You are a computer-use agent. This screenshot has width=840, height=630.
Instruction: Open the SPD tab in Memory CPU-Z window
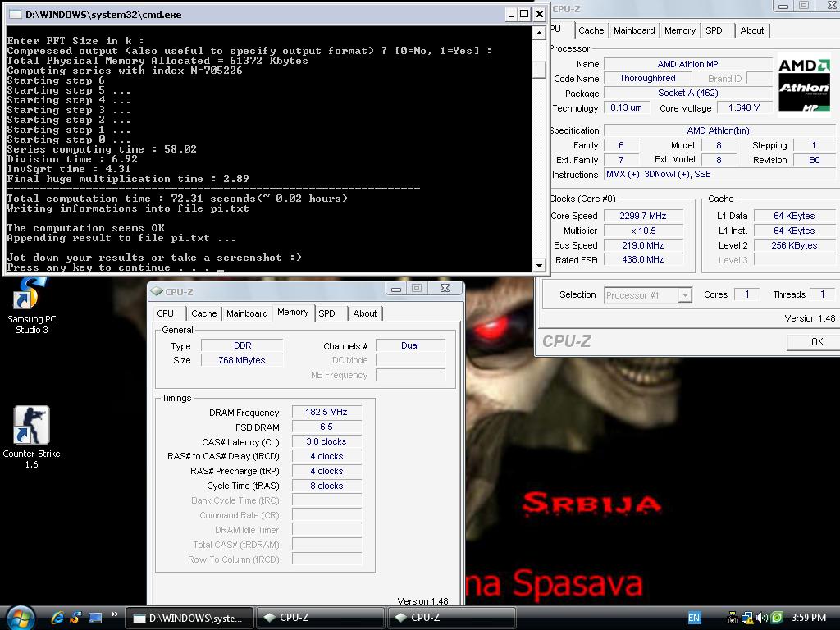(x=326, y=313)
